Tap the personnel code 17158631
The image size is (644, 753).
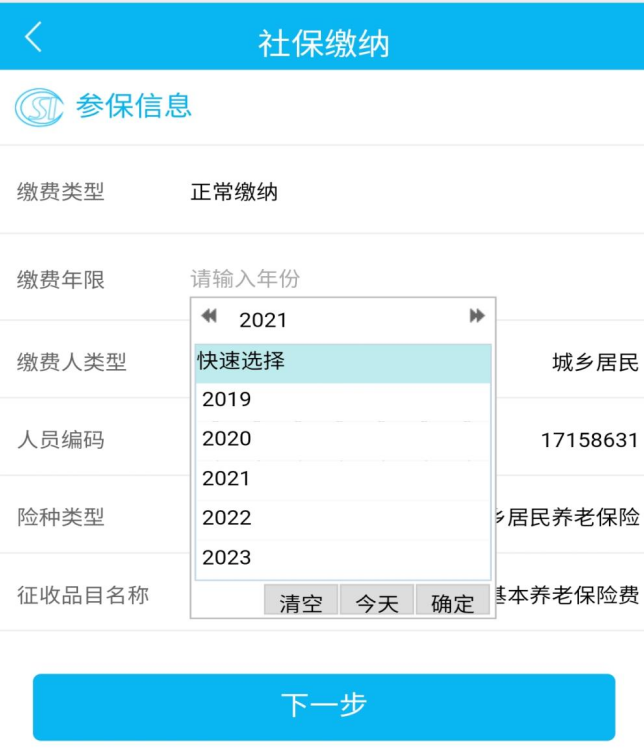tap(590, 440)
